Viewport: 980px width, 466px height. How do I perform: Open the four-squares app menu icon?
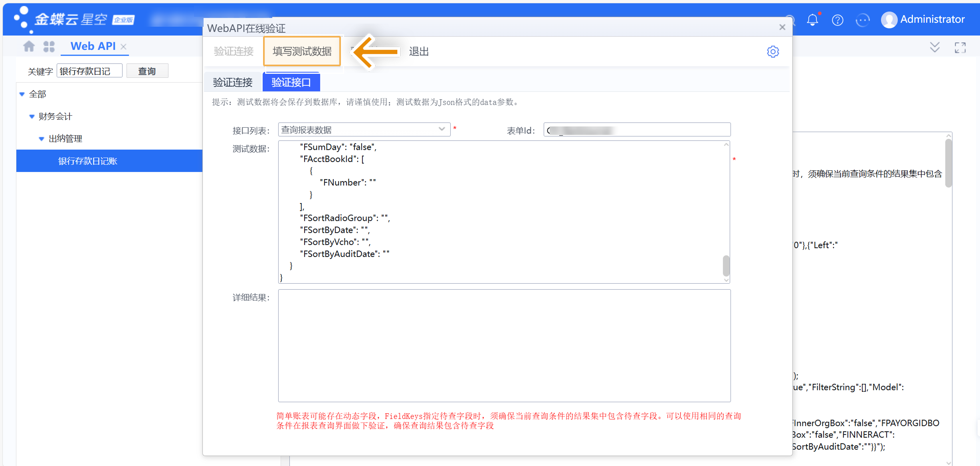(49, 47)
